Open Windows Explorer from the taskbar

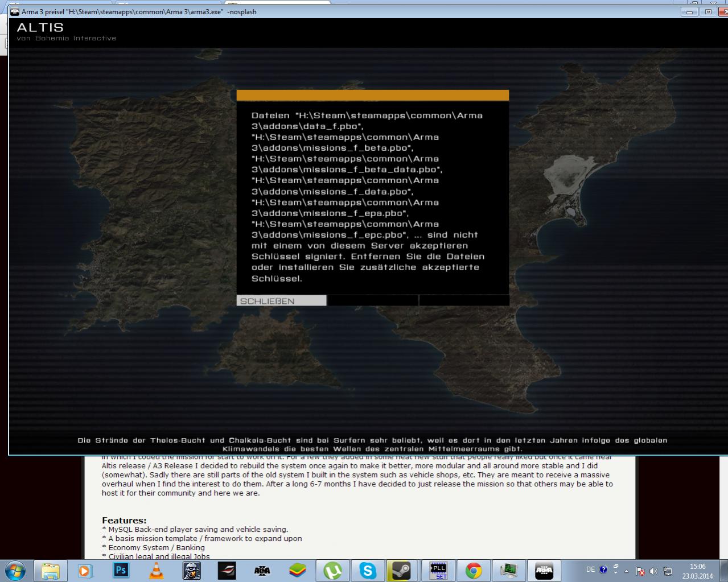tap(51, 570)
